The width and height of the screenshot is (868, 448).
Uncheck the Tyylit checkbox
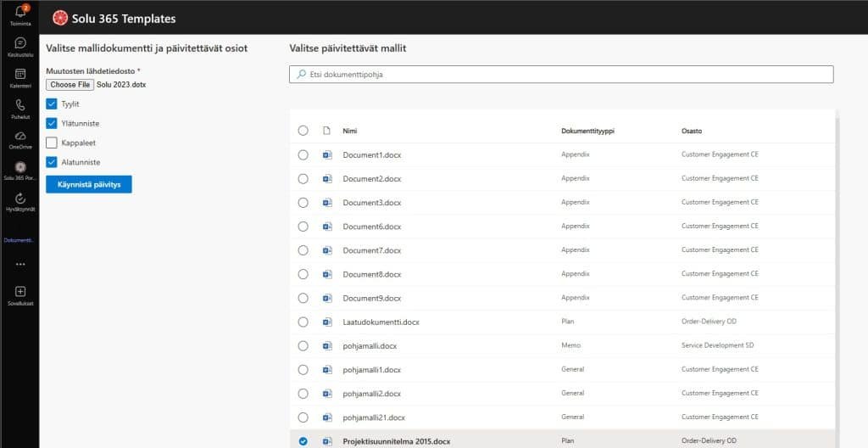tap(52, 104)
